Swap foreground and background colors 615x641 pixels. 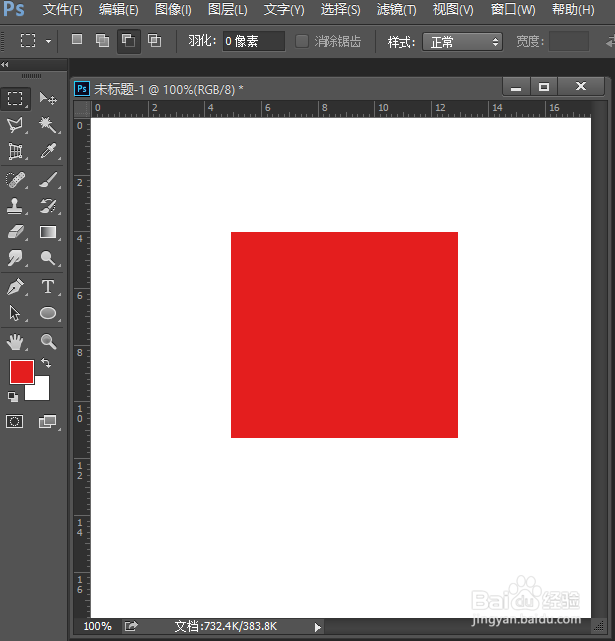pos(46,363)
